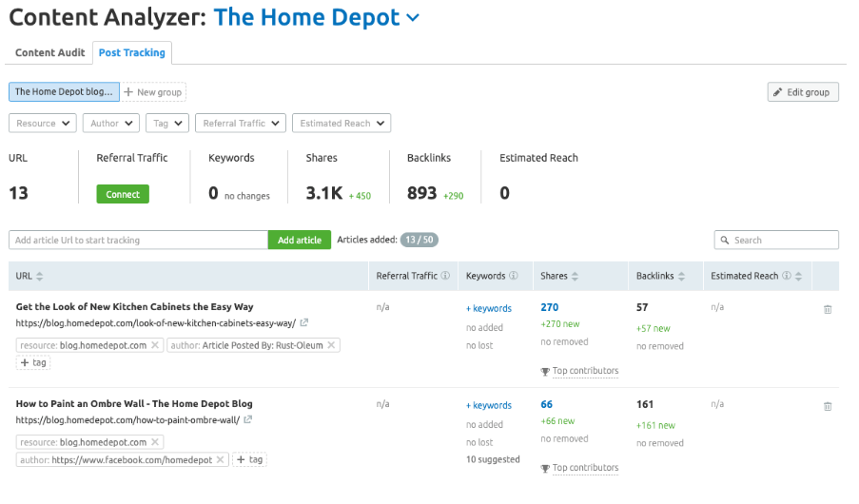Image resolution: width=859 pixels, height=504 pixels.
Task: Remove the Rust-Oleum author tag
Action: [x=332, y=345]
